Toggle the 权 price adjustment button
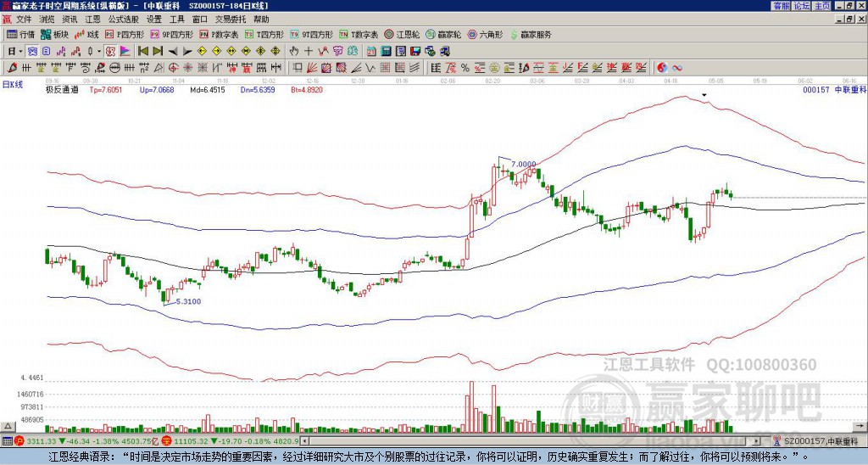The image size is (868, 465). tap(110, 52)
